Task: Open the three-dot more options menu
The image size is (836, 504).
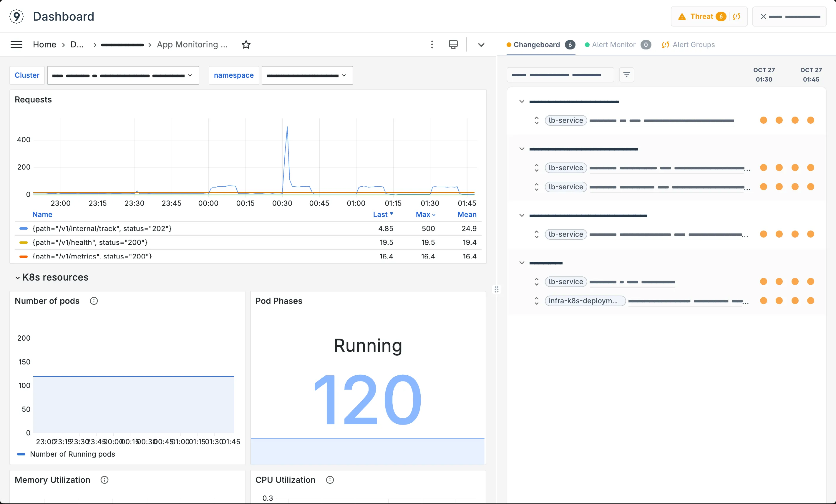Action: tap(432, 44)
